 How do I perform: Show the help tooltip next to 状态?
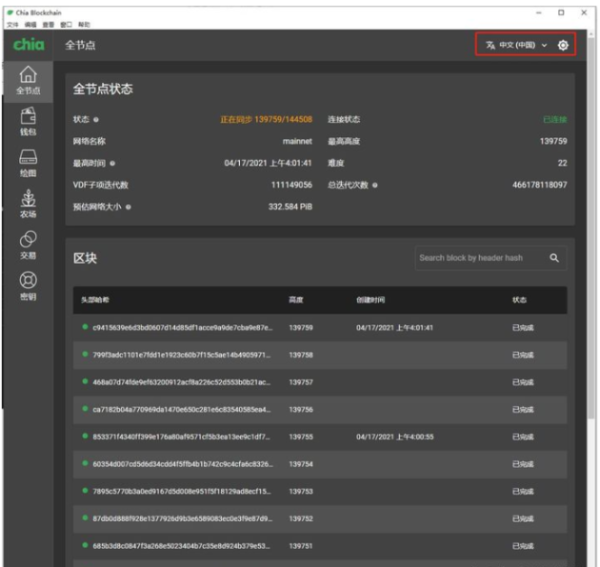click(96, 120)
